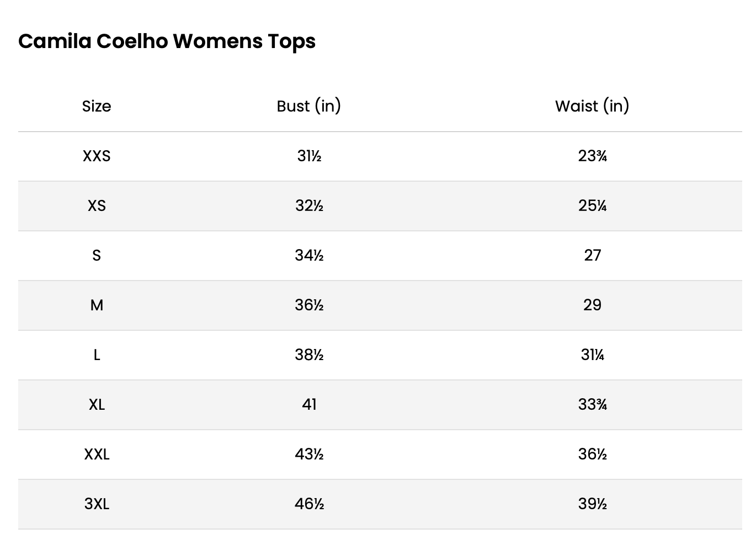Click the S size row label
The image size is (756, 539).
(x=97, y=256)
